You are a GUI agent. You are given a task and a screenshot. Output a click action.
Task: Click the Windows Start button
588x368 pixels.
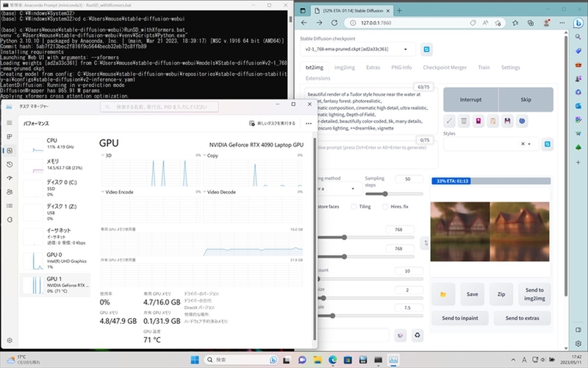195,360
